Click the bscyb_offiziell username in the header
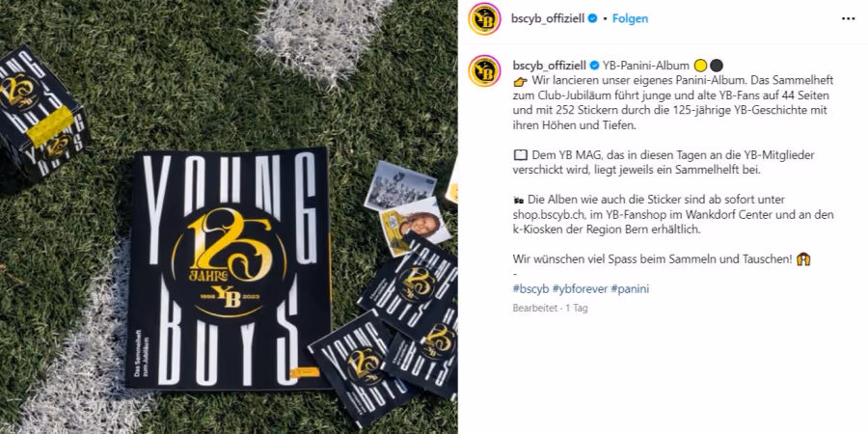This screenshot has height=434, width=868. 548,19
